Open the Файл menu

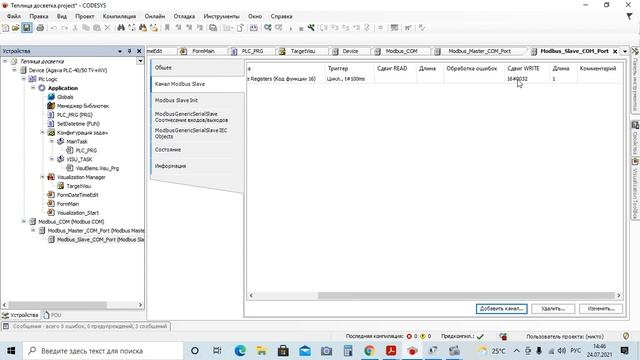pyautogui.click(x=14, y=16)
